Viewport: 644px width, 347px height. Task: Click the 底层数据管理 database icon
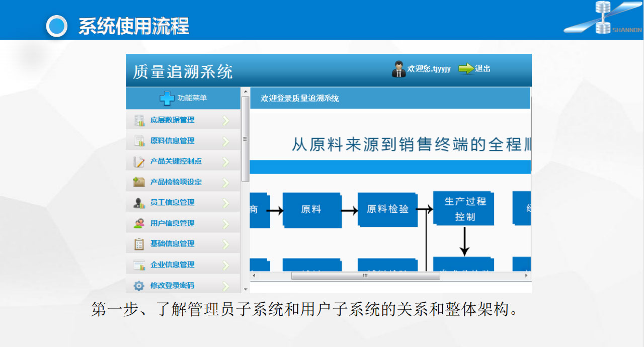coord(139,120)
